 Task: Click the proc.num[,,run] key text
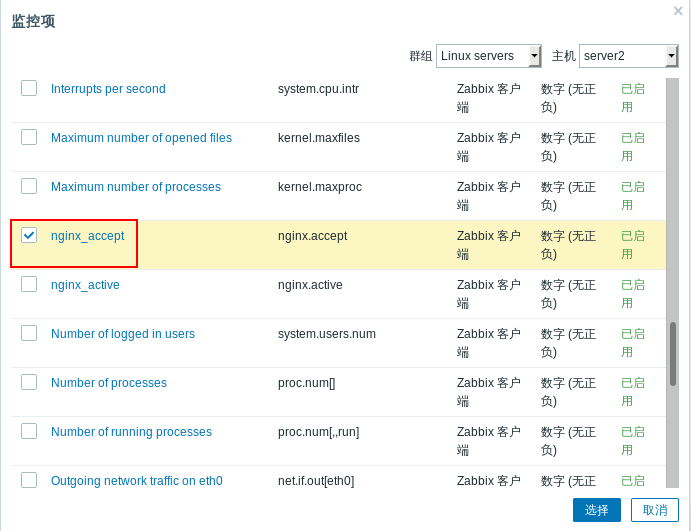[x=318, y=431]
